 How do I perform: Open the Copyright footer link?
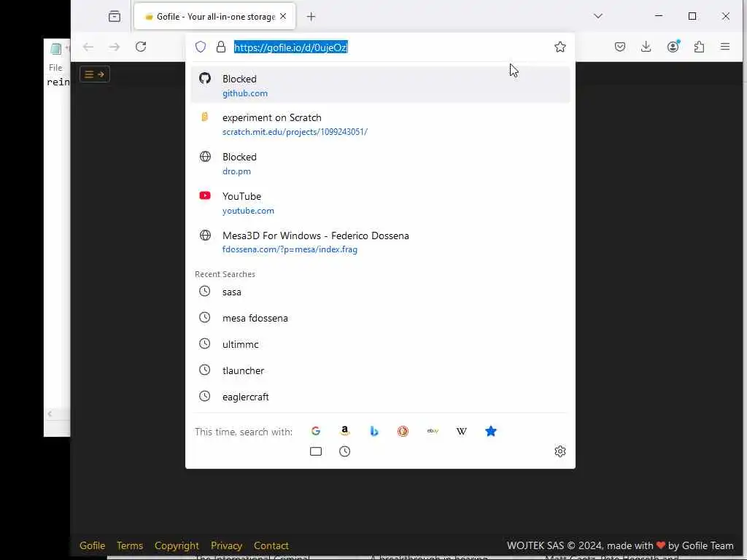[x=177, y=545]
